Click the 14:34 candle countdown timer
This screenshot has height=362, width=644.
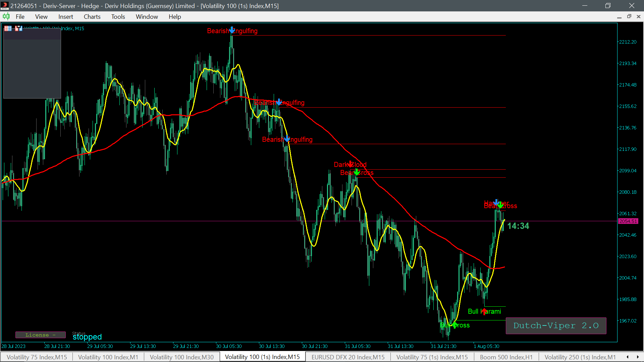518,226
